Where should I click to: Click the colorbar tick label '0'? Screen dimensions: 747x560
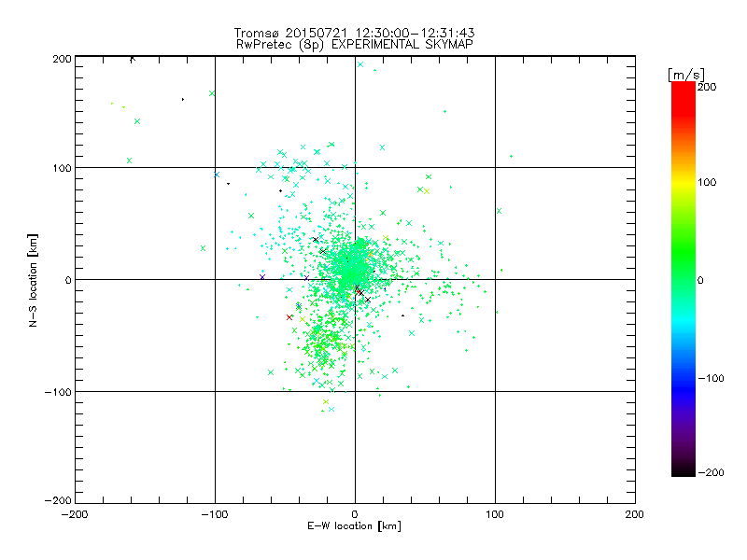[x=701, y=281]
